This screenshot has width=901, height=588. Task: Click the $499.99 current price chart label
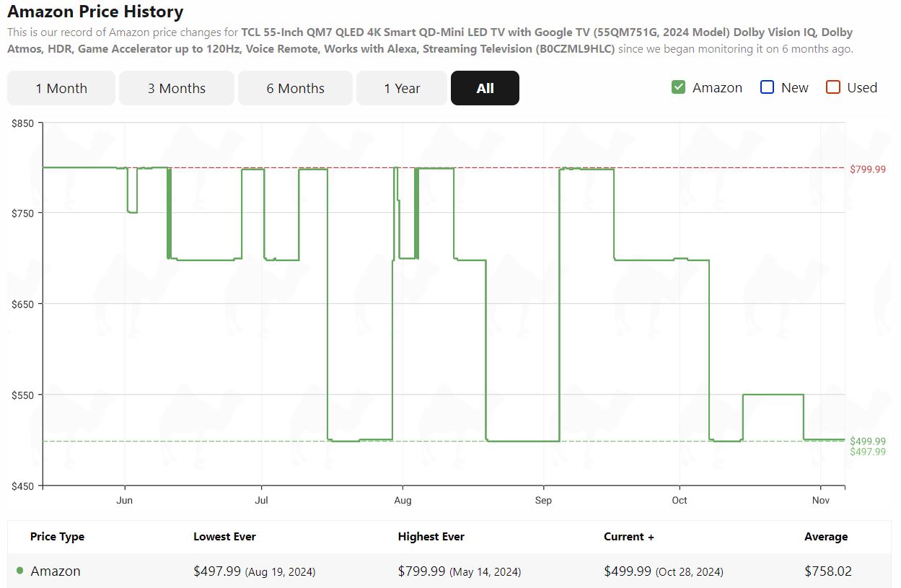(x=868, y=442)
